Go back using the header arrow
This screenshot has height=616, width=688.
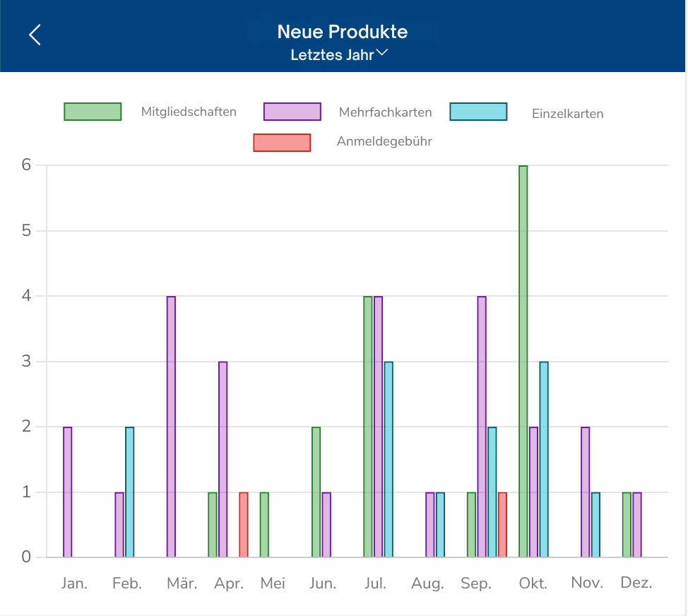35,35
